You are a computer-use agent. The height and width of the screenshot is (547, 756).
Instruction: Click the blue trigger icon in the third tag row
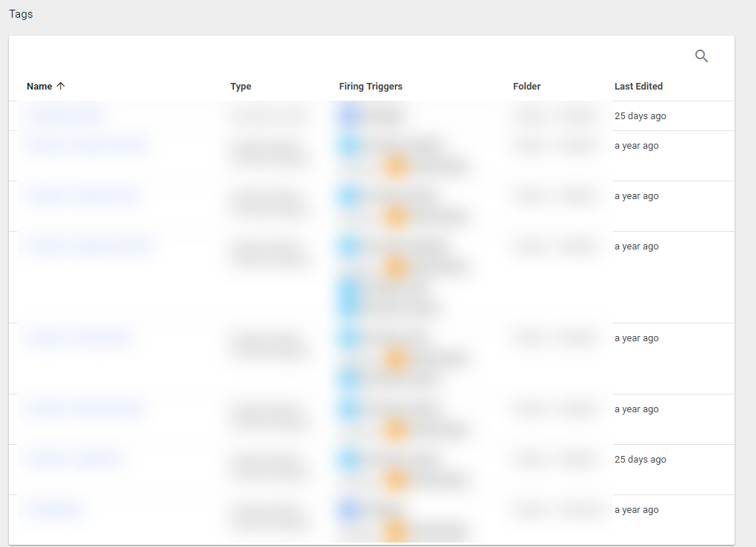point(349,196)
